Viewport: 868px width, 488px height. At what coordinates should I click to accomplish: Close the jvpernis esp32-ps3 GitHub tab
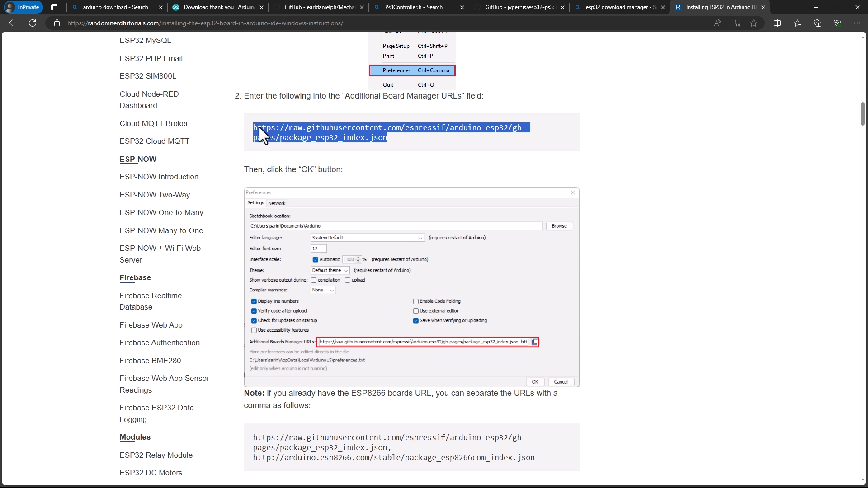pos(562,7)
